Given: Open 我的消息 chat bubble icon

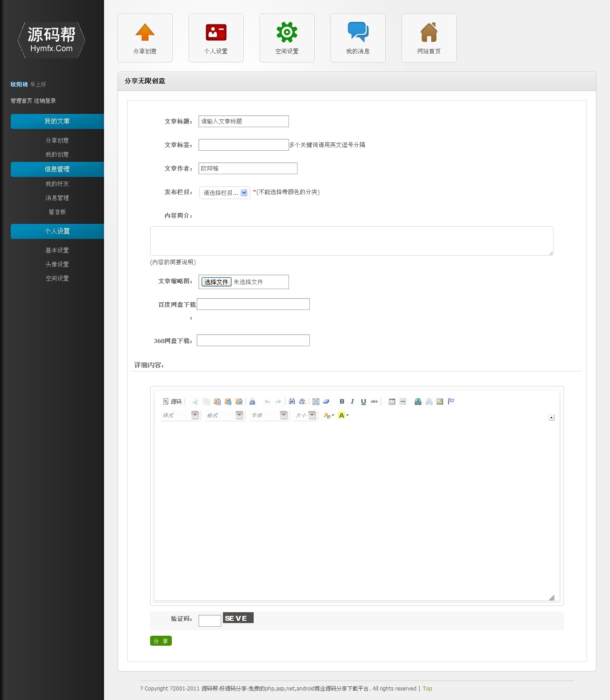Looking at the screenshot, I should point(358,33).
